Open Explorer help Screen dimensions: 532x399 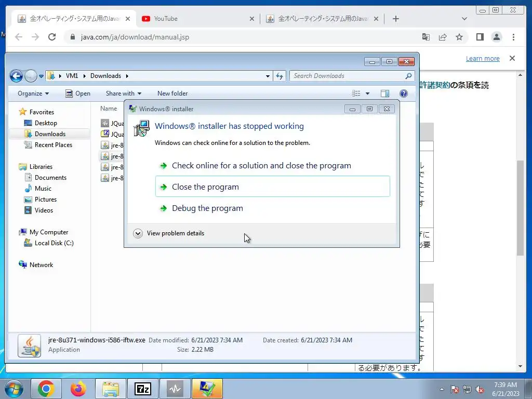point(404,94)
